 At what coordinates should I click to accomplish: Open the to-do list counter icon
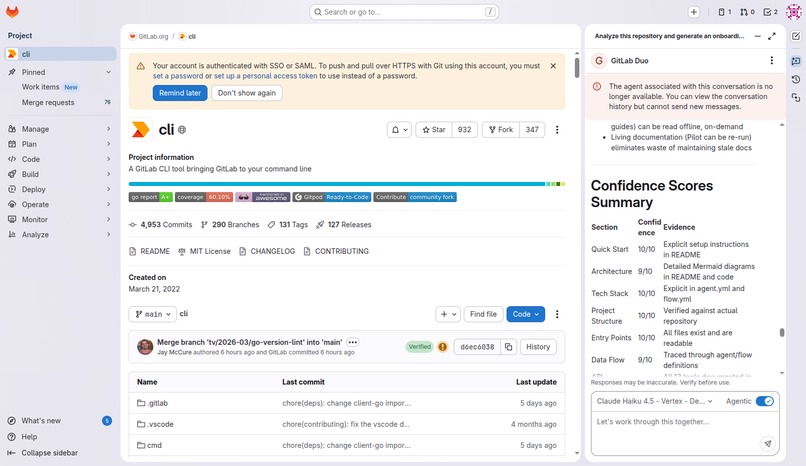coord(771,12)
